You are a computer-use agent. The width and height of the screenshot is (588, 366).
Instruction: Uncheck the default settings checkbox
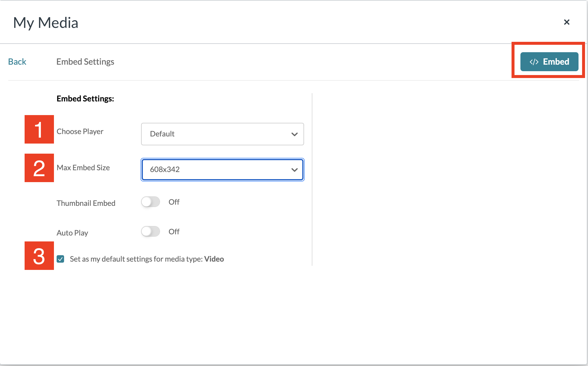click(x=60, y=259)
